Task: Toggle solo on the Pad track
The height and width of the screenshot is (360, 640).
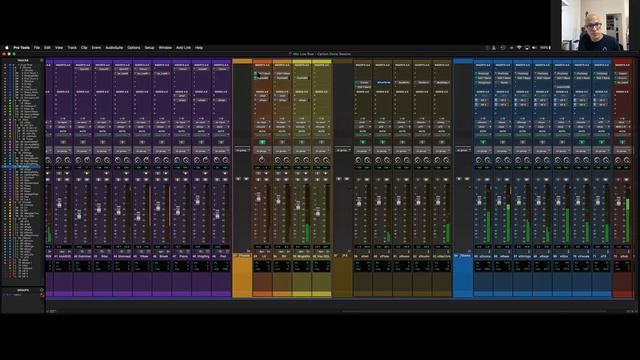Action: point(218,179)
